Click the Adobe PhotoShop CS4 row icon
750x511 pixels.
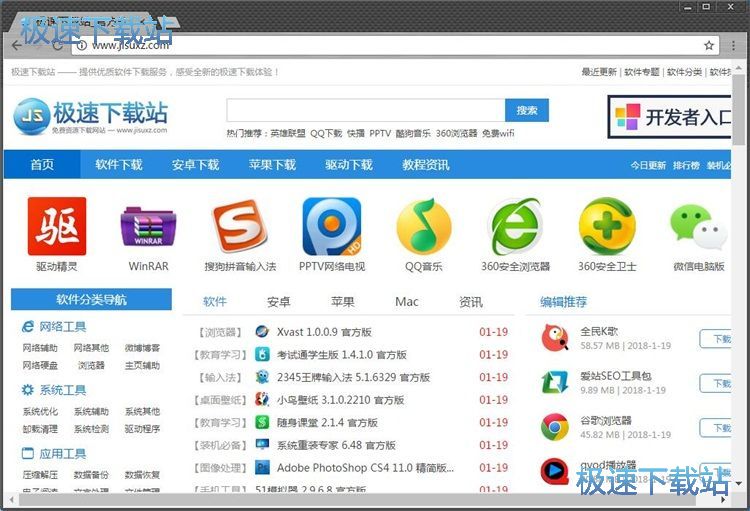(262, 467)
